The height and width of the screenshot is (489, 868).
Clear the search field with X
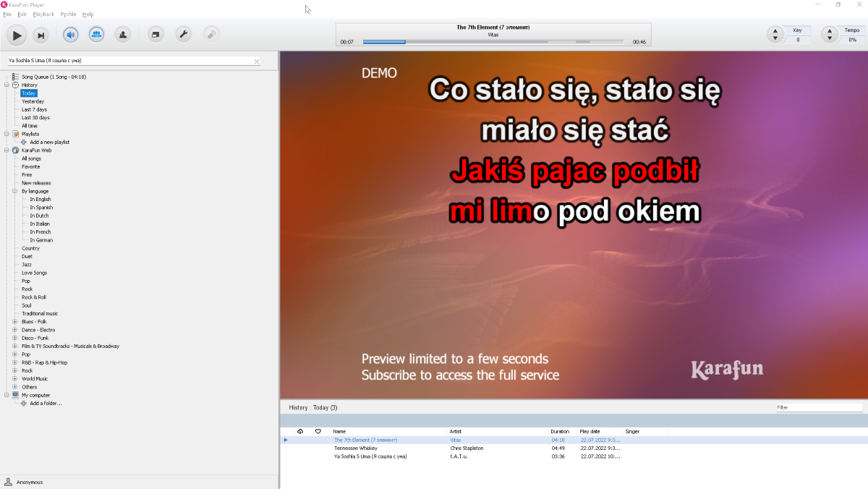click(x=256, y=61)
